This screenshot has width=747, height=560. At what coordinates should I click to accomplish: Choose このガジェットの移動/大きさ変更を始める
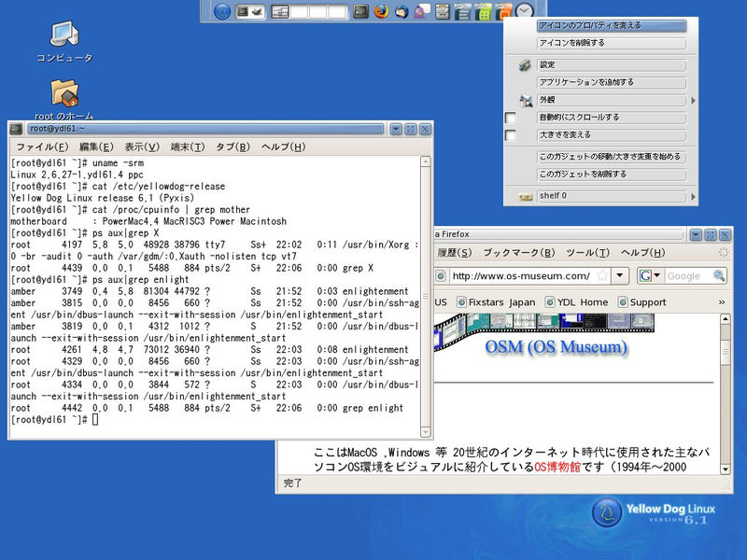(x=612, y=157)
